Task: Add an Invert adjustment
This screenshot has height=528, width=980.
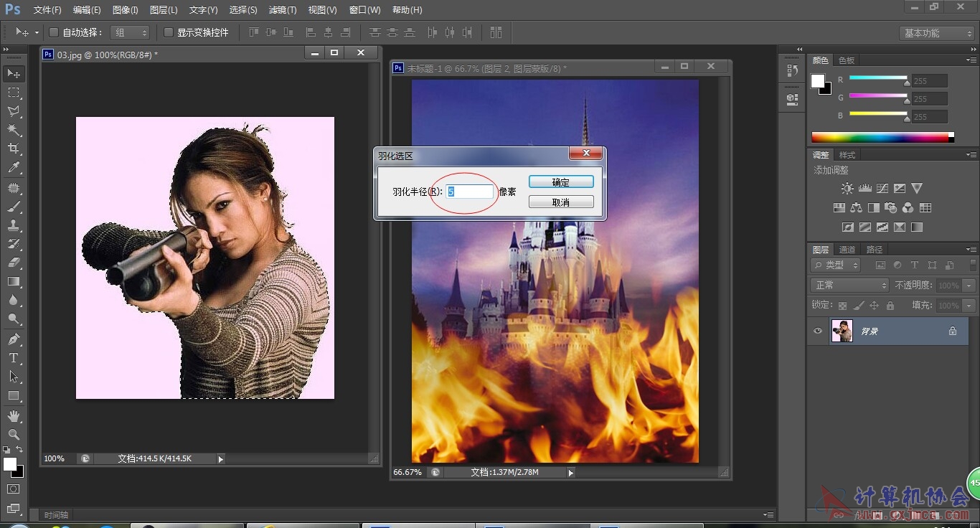Action: tap(847, 227)
